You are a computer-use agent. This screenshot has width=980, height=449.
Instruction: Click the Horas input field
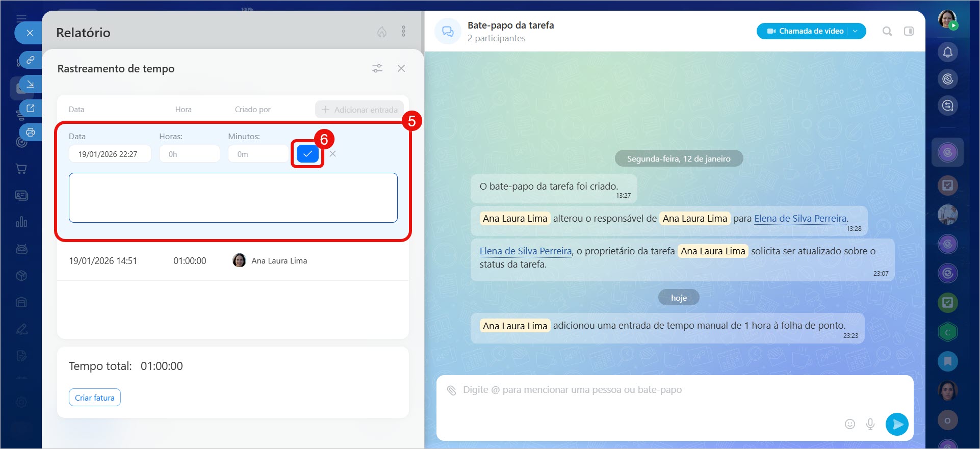(189, 154)
